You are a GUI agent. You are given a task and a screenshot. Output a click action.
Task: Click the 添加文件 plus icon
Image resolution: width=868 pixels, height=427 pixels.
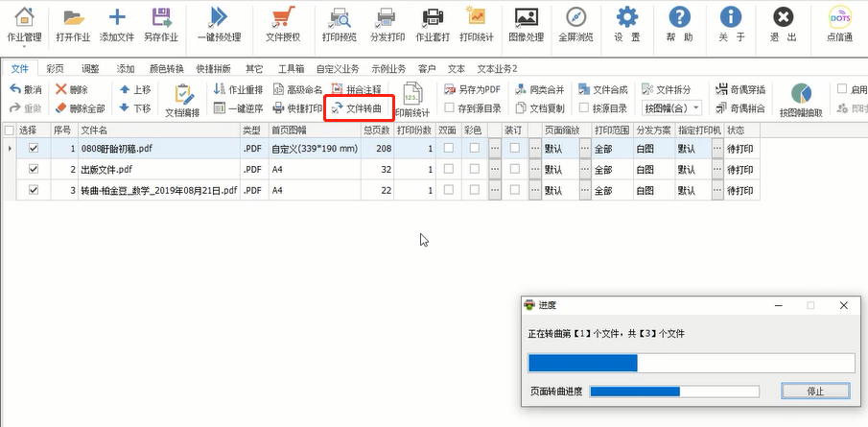click(x=117, y=18)
